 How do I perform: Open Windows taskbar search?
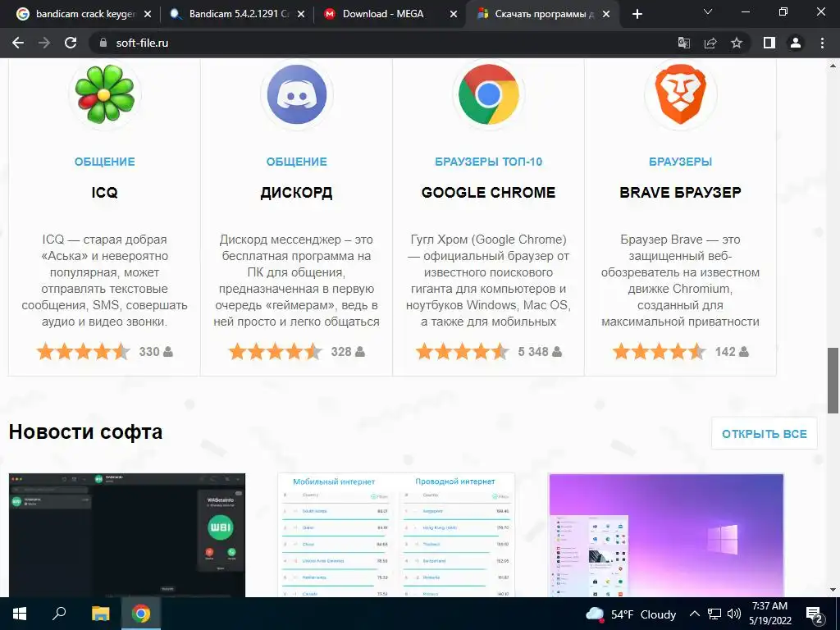[59, 614]
